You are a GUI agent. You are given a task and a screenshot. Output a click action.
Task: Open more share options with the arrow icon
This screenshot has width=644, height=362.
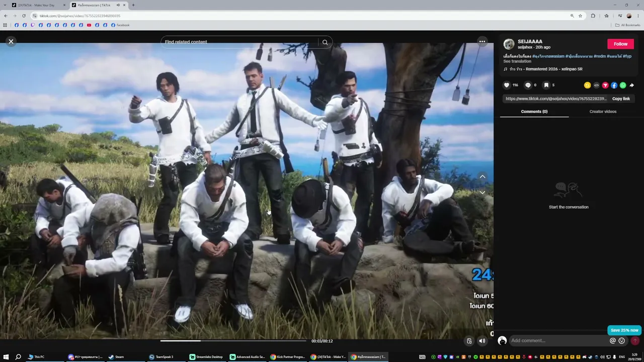(x=632, y=85)
